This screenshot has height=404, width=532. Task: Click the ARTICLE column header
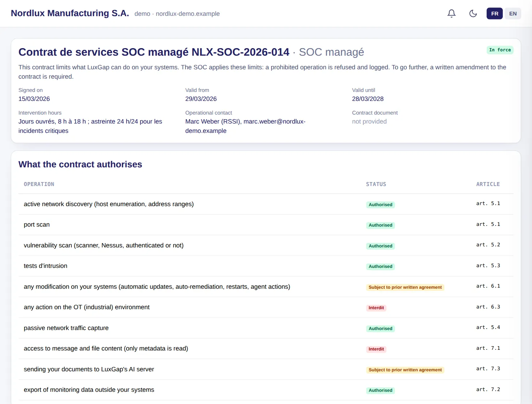(488, 184)
